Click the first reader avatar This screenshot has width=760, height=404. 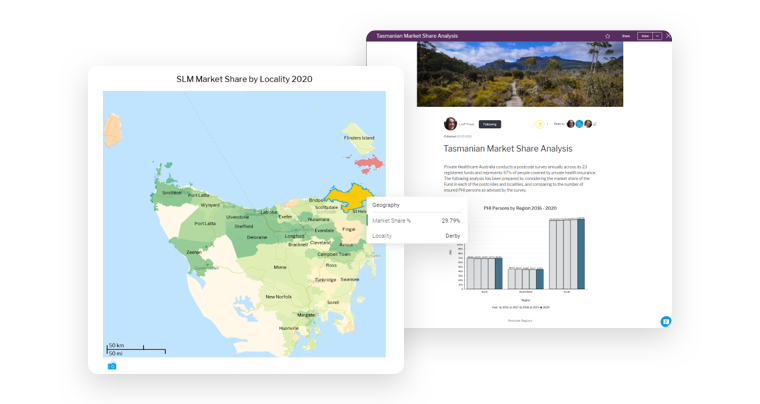pos(571,124)
